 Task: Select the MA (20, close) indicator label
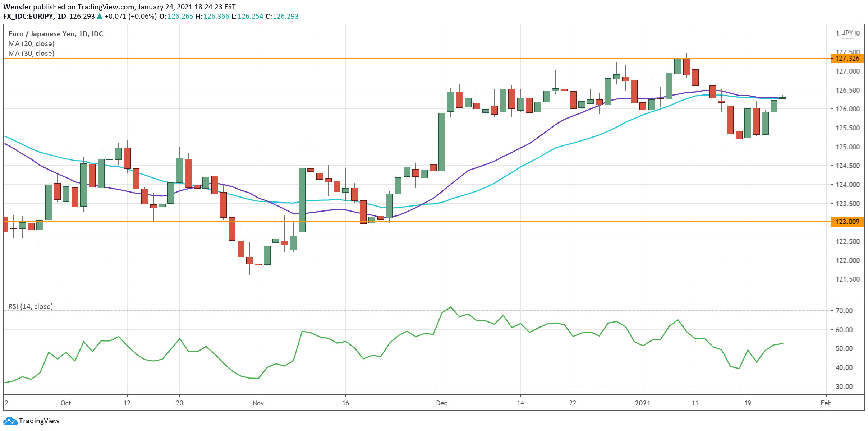[31, 43]
